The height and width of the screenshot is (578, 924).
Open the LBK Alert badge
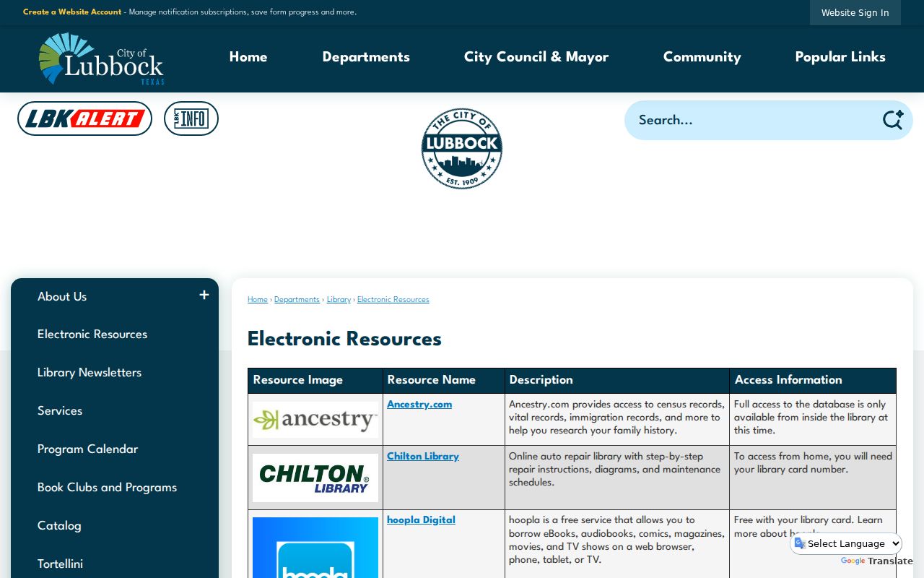84,118
